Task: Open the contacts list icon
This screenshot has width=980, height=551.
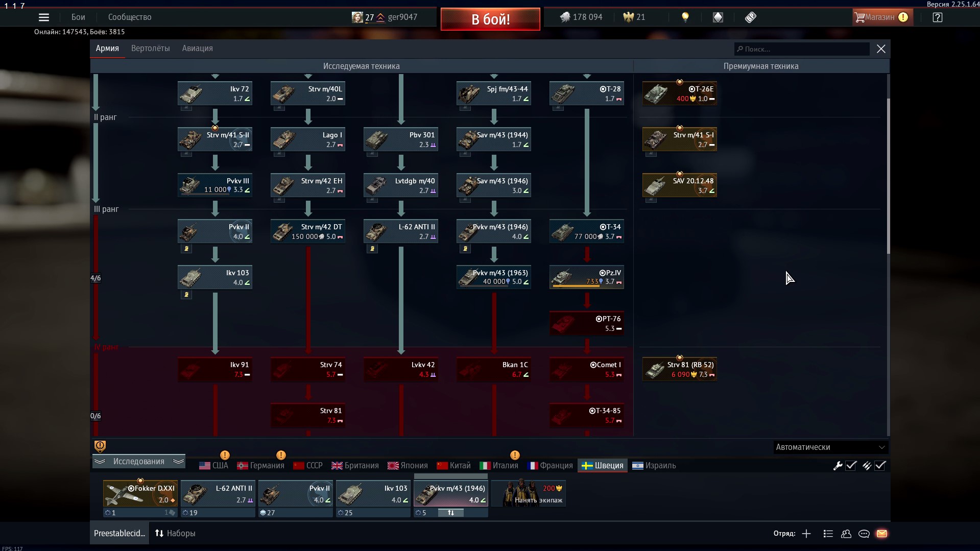Action: click(x=828, y=534)
